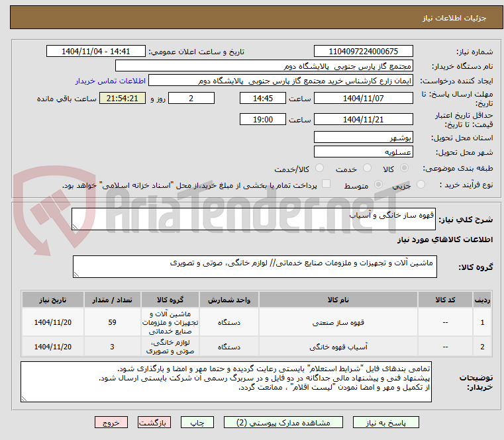Screen dimensions: 504x440
Task: Click the quantity cell showing 3
Action: [x=112, y=347]
